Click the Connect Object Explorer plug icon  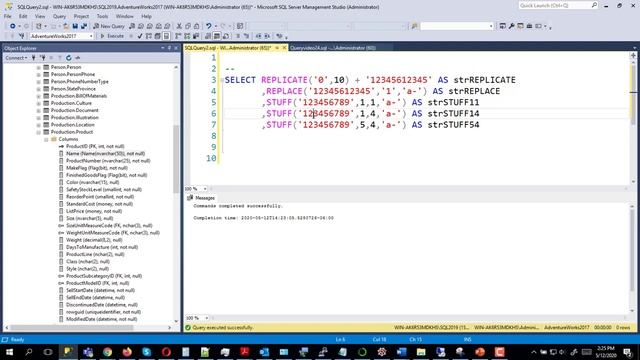pyautogui.click(x=34, y=58)
